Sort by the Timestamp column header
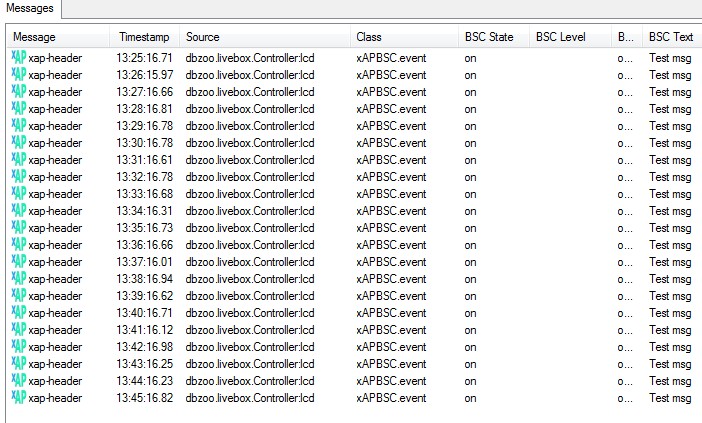The width and height of the screenshot is (702, 423). [x=145, y=37]
